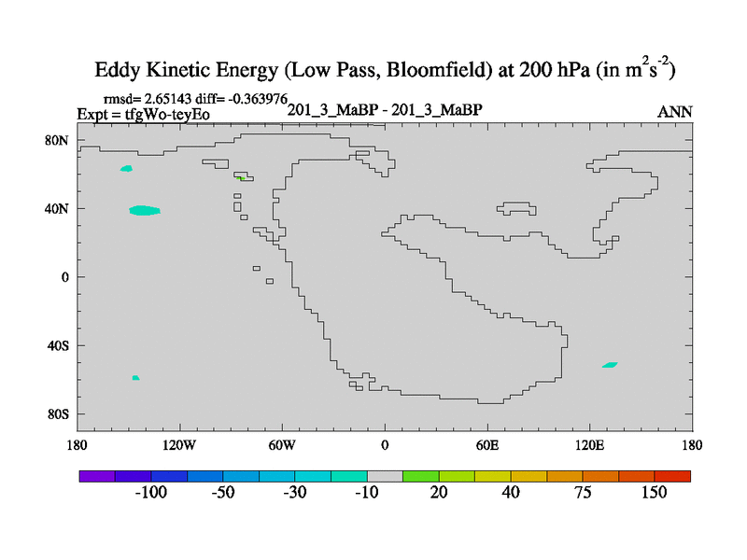Pick the green swatch just right of gray
747x560 pixels.
(x=420, y=476)
